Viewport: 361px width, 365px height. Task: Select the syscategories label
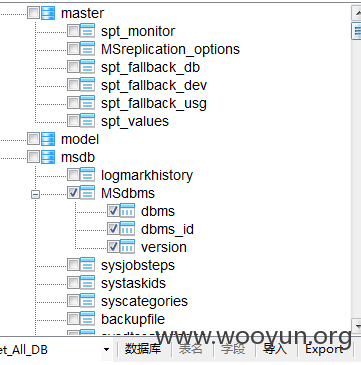click(144, 301)
